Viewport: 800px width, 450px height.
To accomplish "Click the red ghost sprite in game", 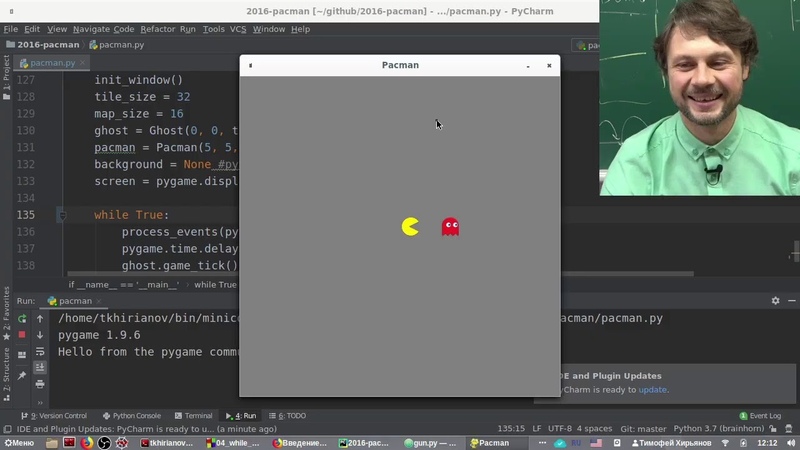I will point(451,227).
